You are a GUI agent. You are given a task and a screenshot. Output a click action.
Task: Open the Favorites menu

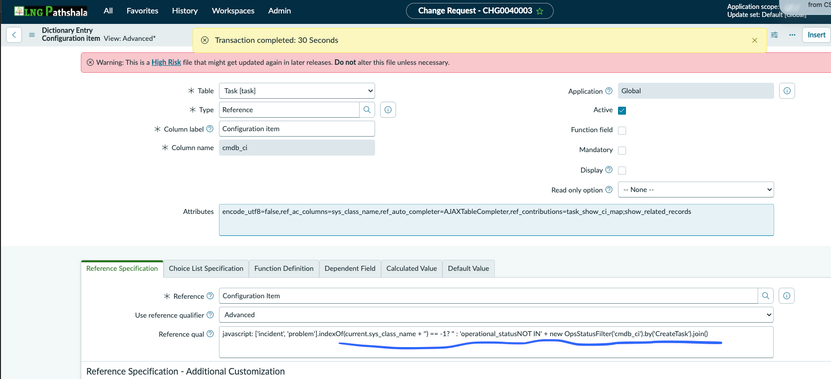(x=142, y=11)
